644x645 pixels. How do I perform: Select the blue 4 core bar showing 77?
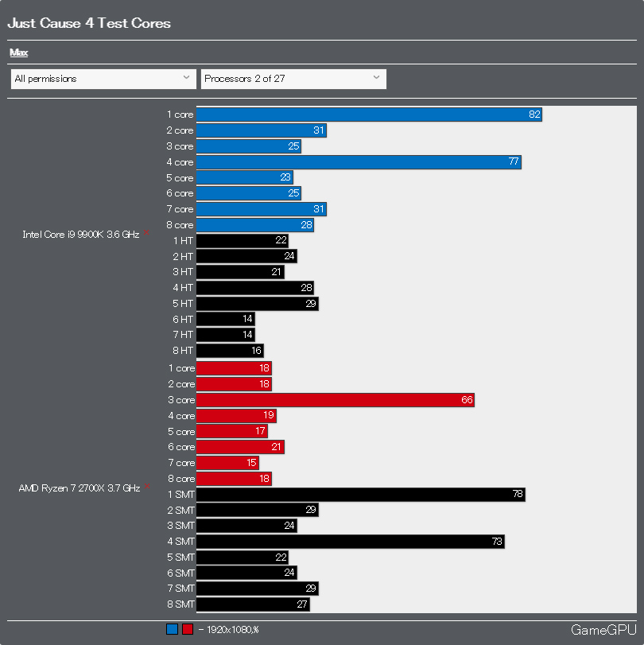[359, 162]
